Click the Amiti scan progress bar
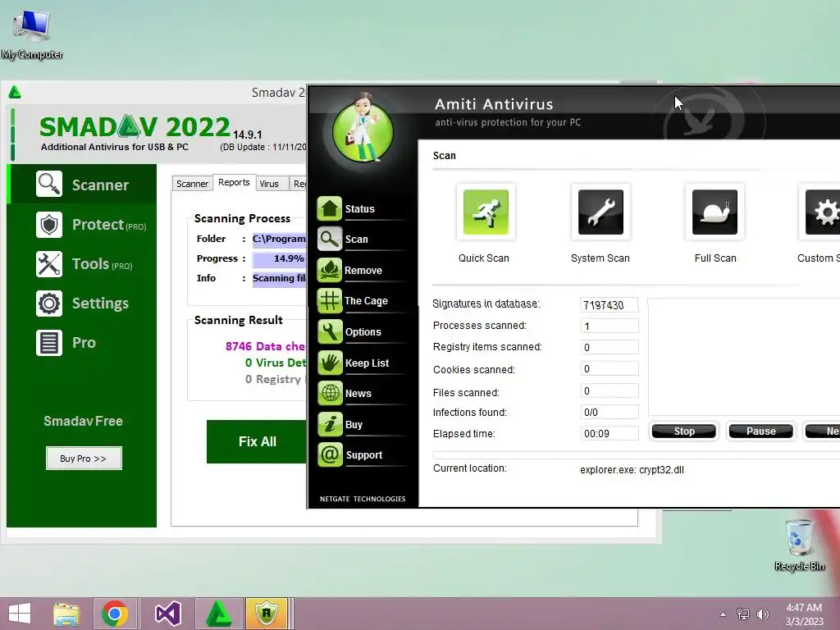Image resolution: width=840 pixels, height=630 pixels. 637,454
